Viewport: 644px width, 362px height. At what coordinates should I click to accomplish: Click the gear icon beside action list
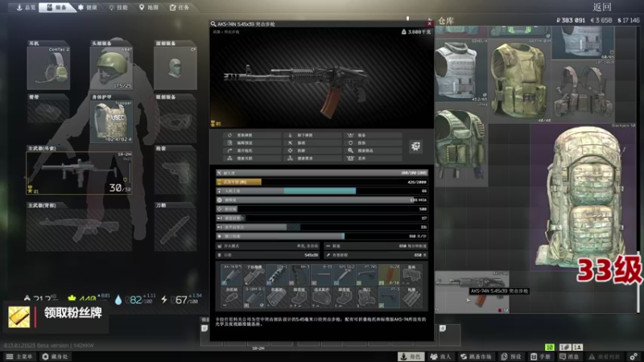coord(415,146)
